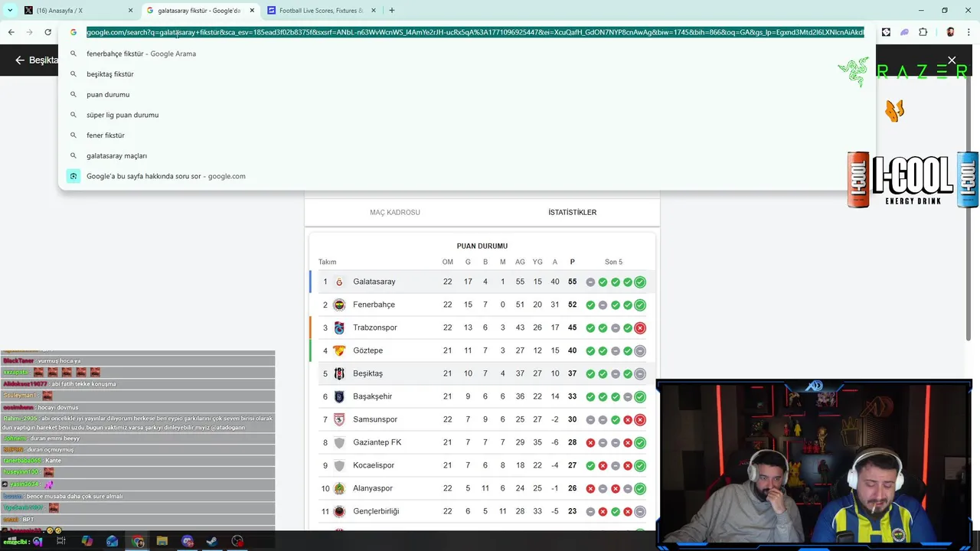Open the MAÇ KADROSU tab
The image size is (980, 551).
(395, 212)
